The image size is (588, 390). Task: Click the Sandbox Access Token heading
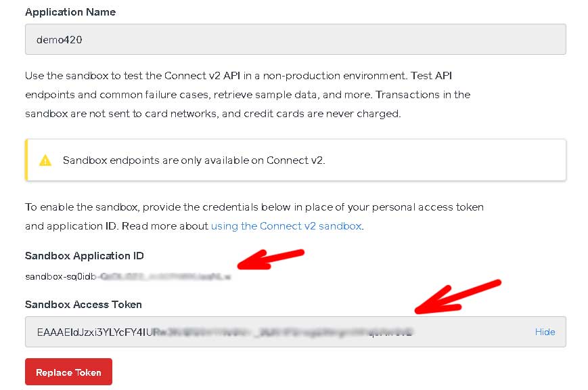pyautogui.click(x=83, y=305)
